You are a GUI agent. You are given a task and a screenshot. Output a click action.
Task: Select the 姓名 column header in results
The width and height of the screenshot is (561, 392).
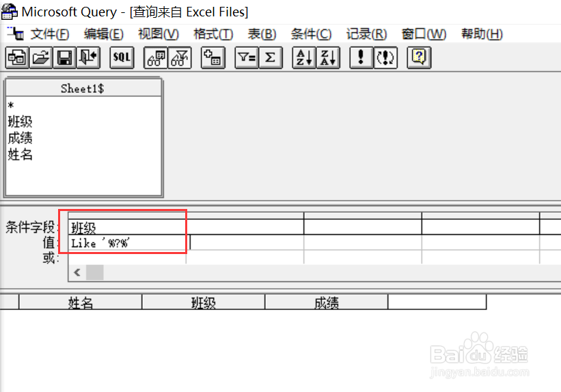(81, 303)
